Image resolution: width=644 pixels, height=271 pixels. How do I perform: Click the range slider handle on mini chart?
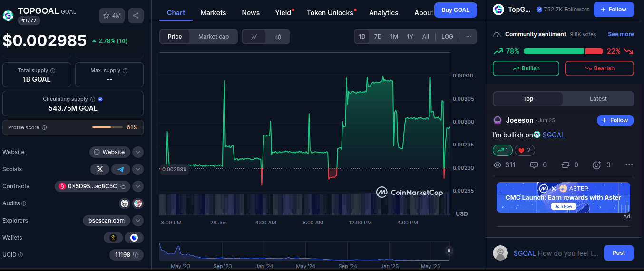point(449,251)
